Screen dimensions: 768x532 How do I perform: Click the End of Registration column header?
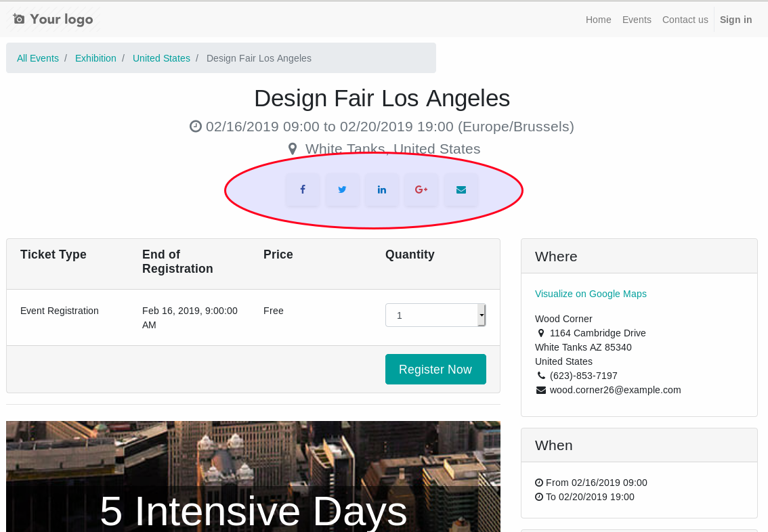(177, 261)
